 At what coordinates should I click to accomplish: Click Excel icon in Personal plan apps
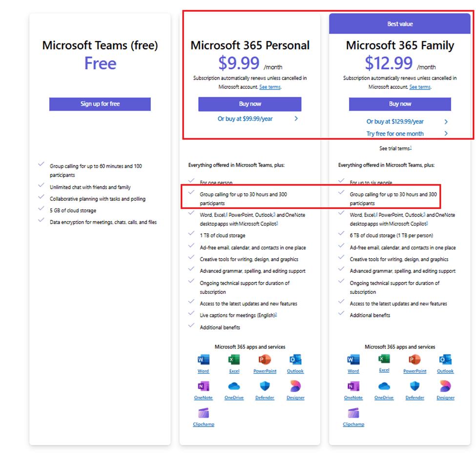coord(234,360)
